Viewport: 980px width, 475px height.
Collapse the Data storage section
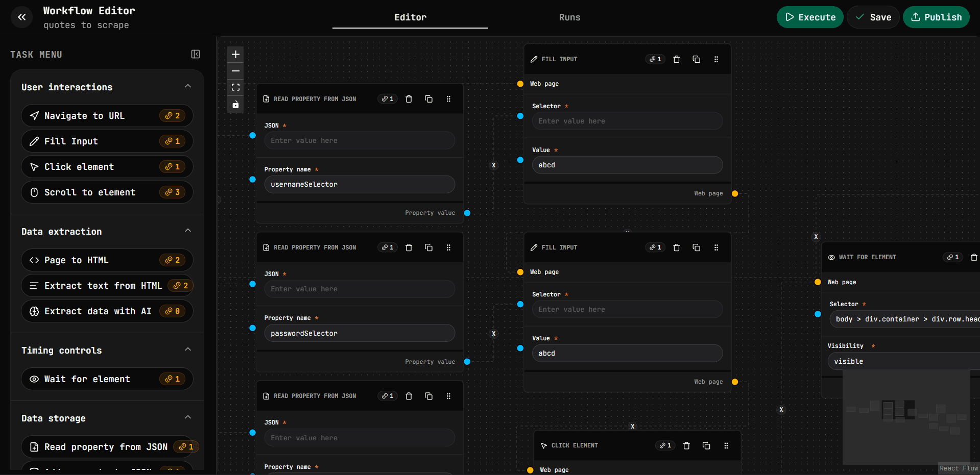188,417
